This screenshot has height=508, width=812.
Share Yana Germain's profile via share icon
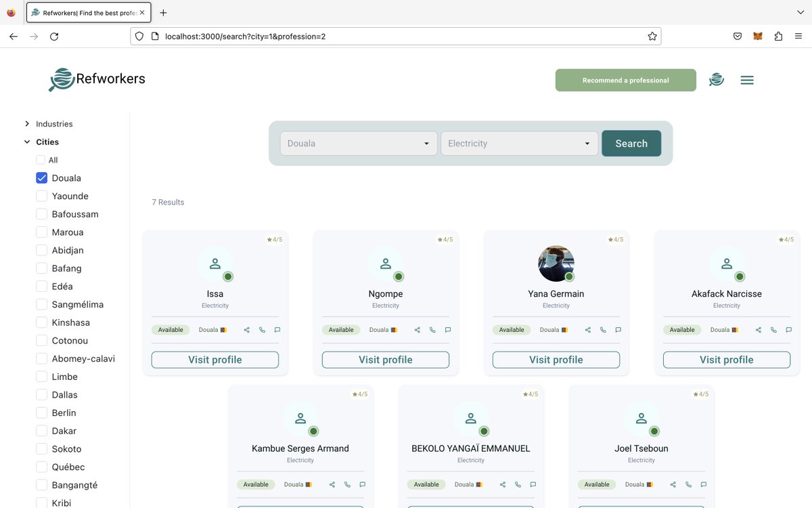pos(588,330)
